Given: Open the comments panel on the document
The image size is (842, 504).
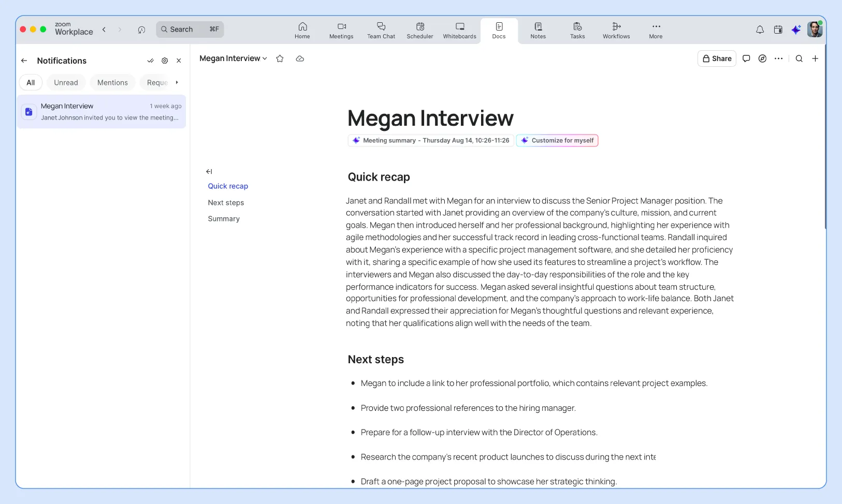Looking at the screenshot, I should pos(746,58).
